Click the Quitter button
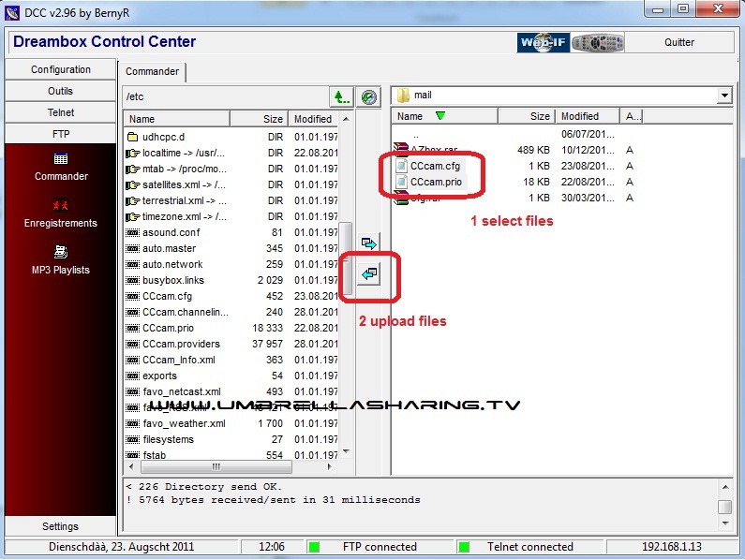The height and width of the screenshot is (560, 745). [x=679, y=43]
